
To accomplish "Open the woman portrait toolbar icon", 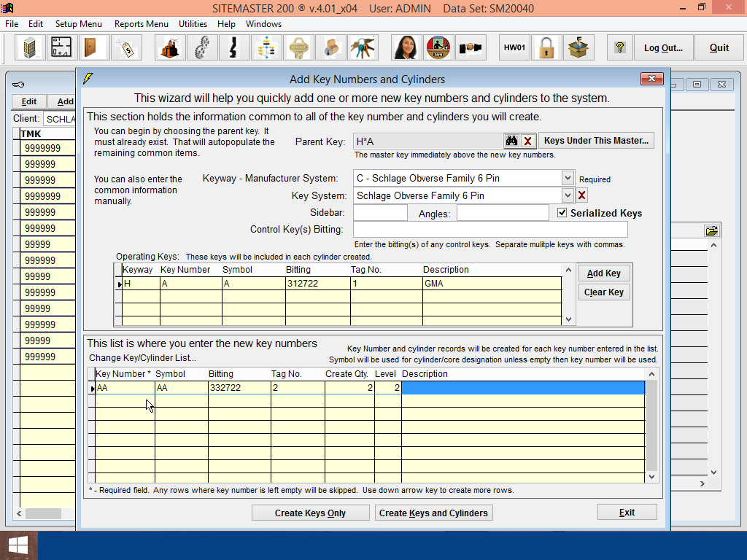I will click(406, 47).
